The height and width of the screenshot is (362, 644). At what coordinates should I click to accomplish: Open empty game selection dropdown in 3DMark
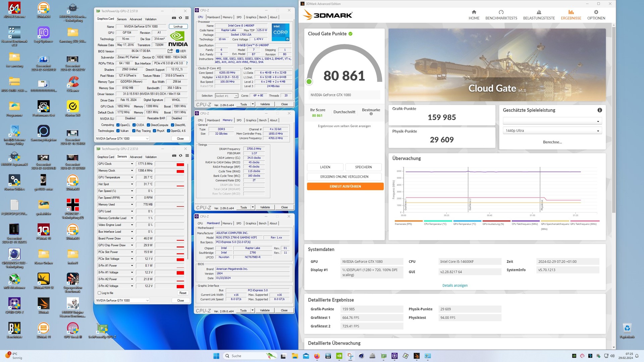pos(552,121)
